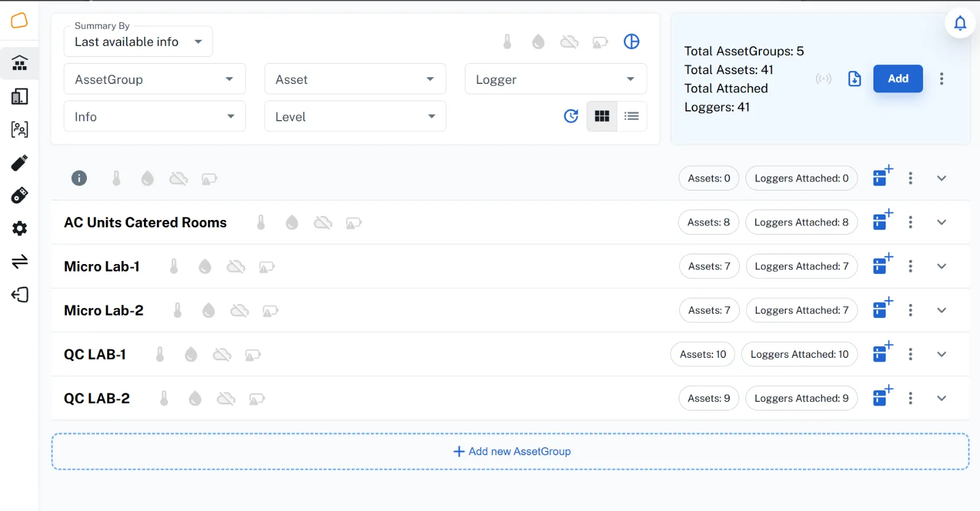
Task: Click the Micro Lab-2 group name
Action: (x=104, y=310)
